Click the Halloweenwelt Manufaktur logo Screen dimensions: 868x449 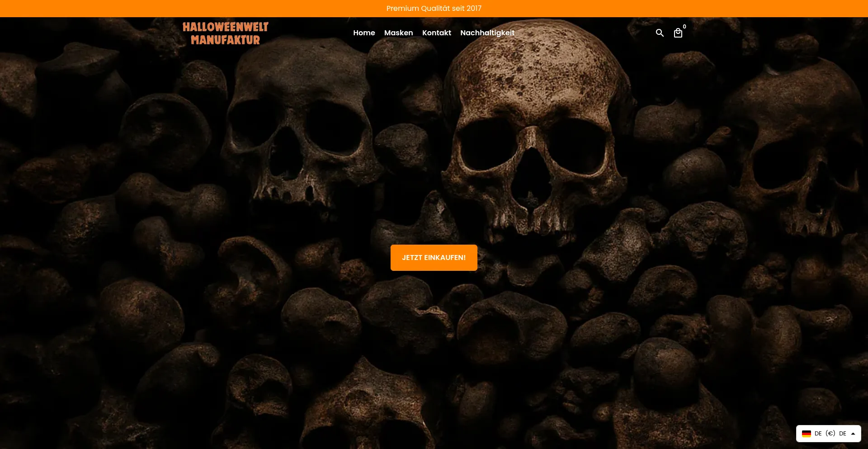point(225,33)
